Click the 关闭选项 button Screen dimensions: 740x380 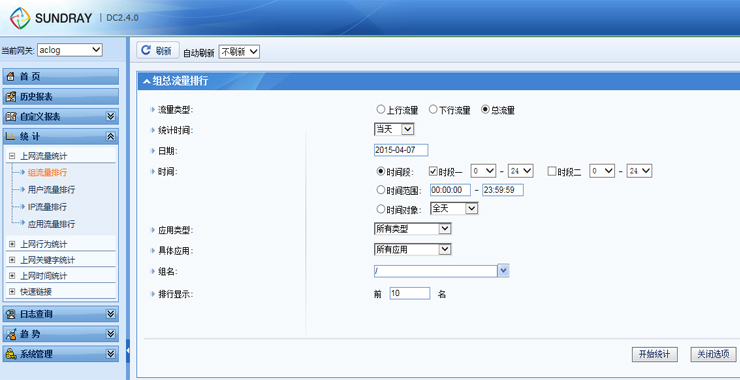713,354
